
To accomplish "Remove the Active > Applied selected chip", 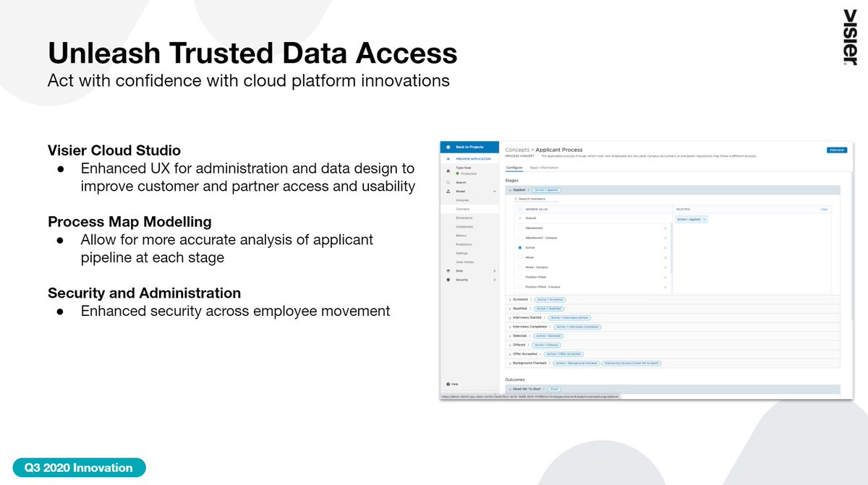I will (x=705, y=219).
